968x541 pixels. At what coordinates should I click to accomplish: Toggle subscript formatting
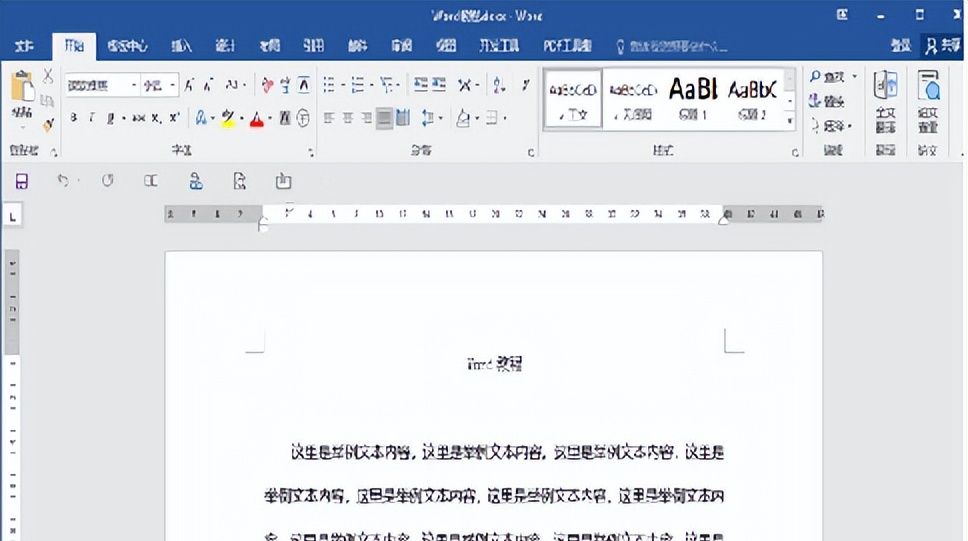click(156, 118)
